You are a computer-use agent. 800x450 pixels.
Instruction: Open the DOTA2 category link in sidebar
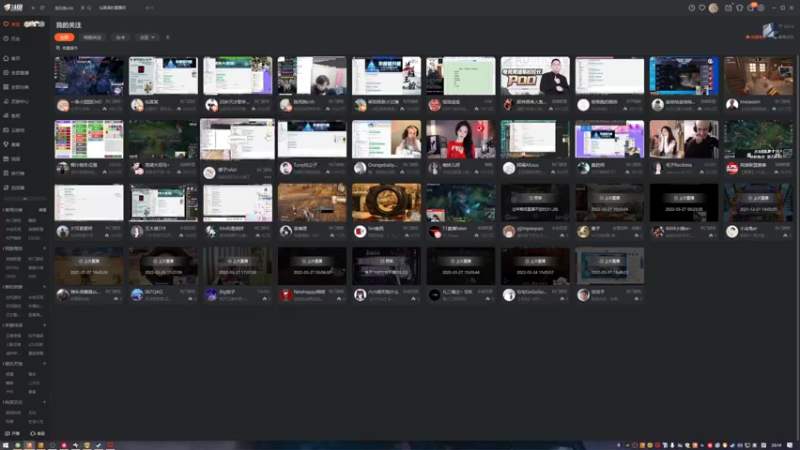(12, 268)
